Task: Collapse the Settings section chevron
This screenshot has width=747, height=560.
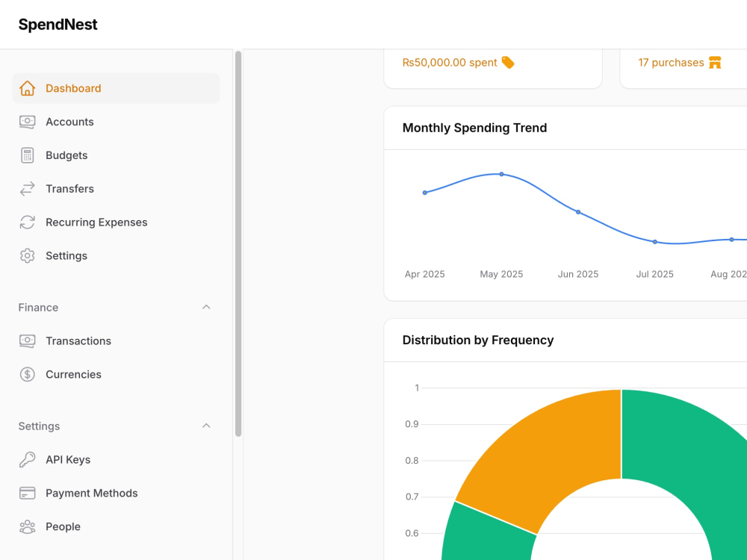Action: [x=206, y=426]
